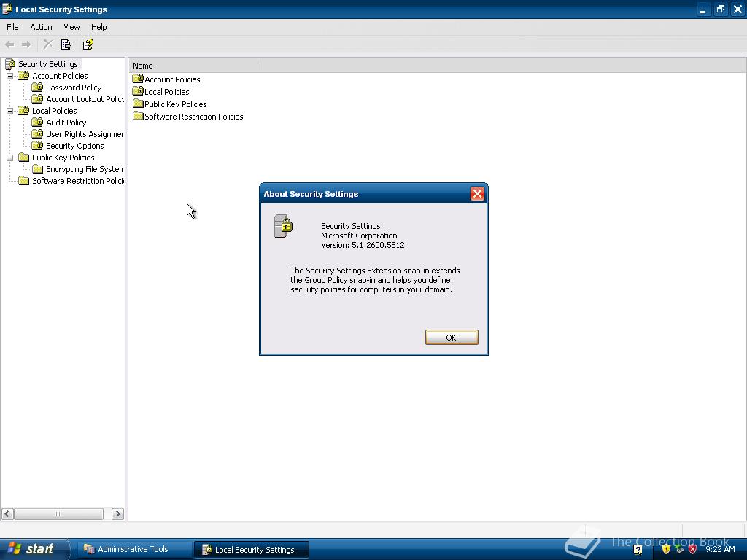Select the Security Options tree label
The width and height of the screenshot is (747, 560).
click(x=75, y=146)
